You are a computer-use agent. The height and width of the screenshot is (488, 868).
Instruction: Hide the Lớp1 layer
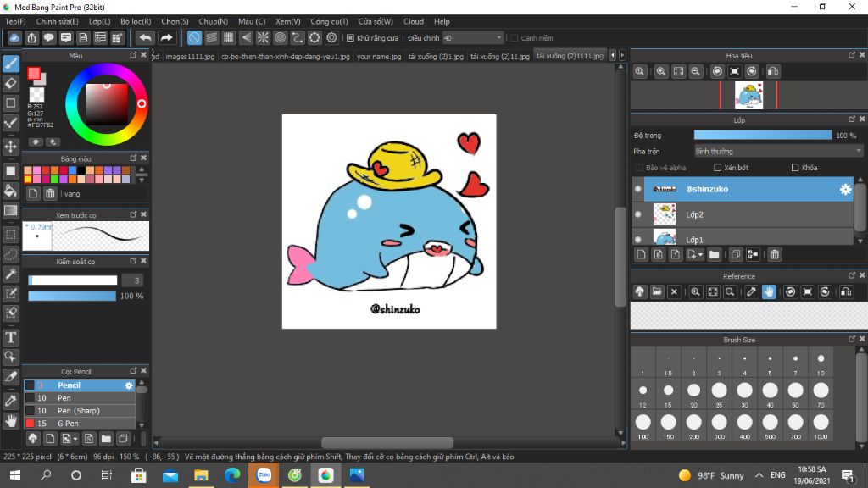[x=637, y=239]
